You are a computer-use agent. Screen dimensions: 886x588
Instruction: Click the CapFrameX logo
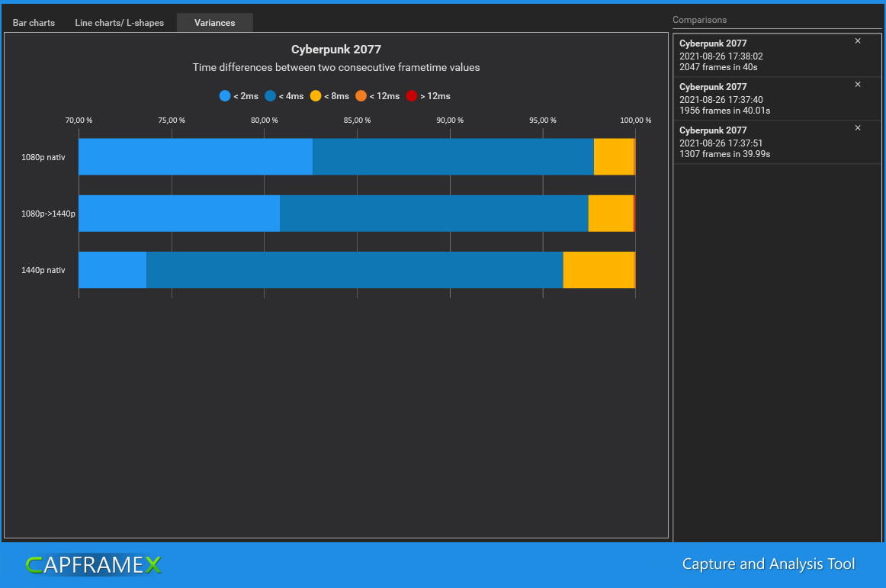94,565
